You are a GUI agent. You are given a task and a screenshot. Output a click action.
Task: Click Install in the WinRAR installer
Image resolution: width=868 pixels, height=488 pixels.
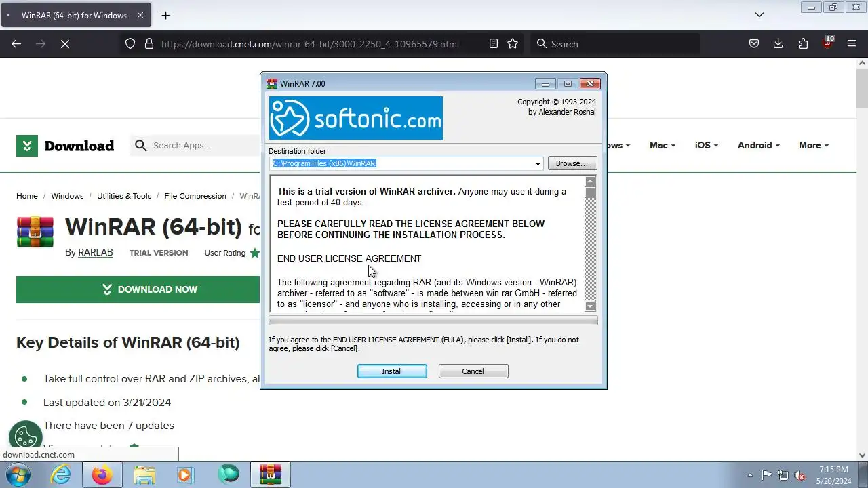tap(392, 371)
